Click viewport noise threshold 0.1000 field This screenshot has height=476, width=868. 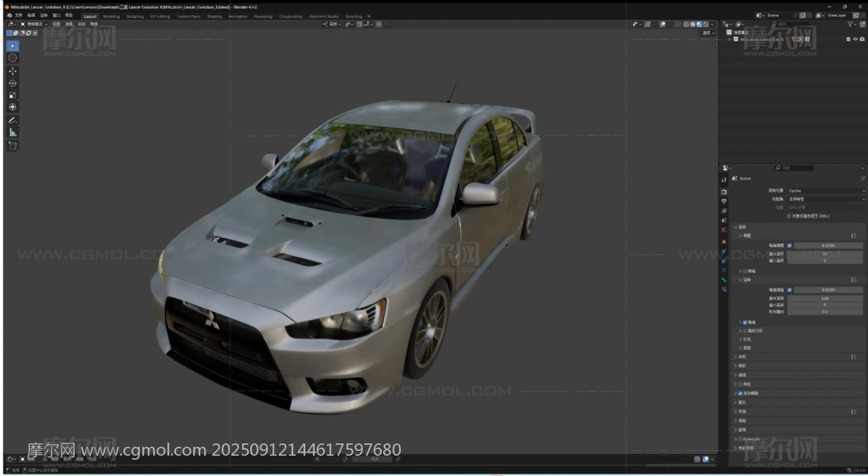(828, 245)
